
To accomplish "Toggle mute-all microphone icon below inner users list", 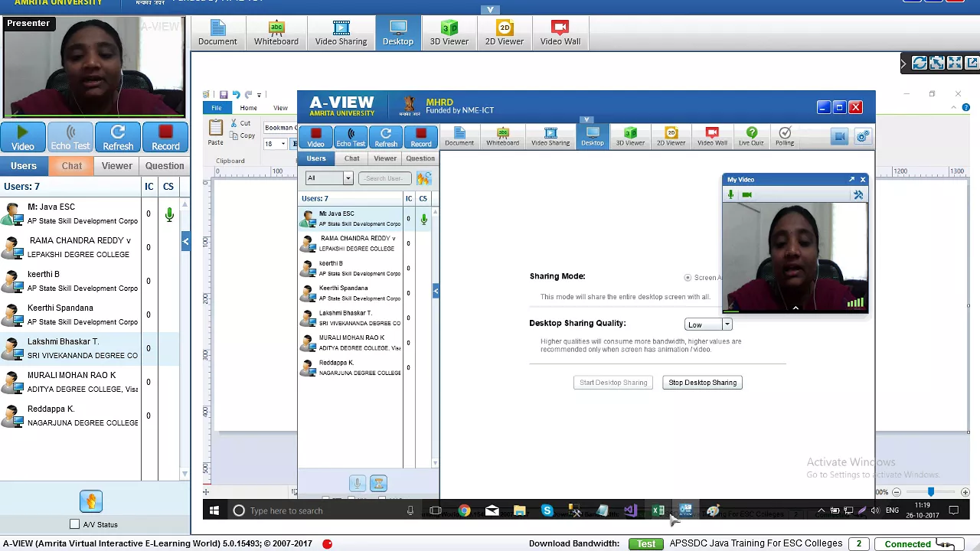I will (x=357, y=483).
